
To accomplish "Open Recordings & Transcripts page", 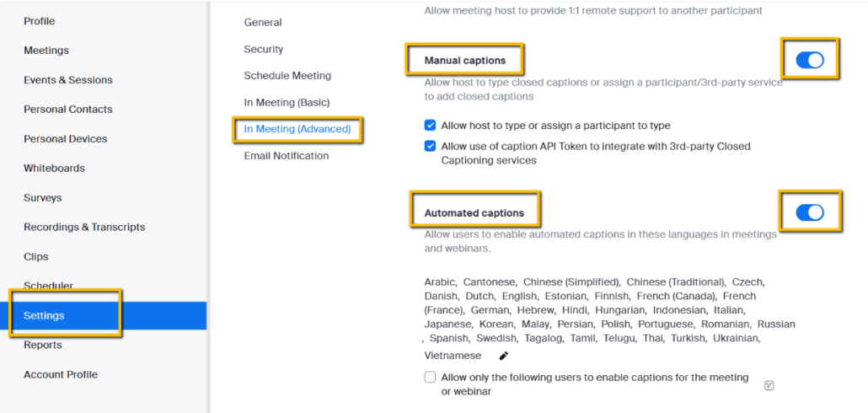I will [84, 227].
